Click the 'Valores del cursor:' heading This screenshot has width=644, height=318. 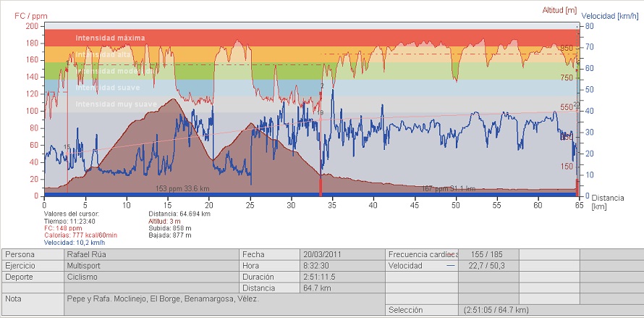pos(72,214)
